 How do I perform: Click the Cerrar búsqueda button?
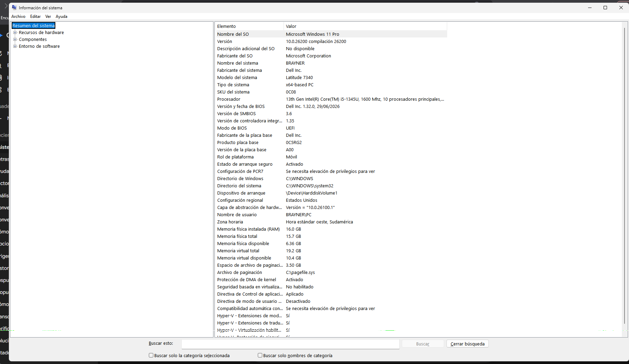pyautogui.click(x=467, y=344)
